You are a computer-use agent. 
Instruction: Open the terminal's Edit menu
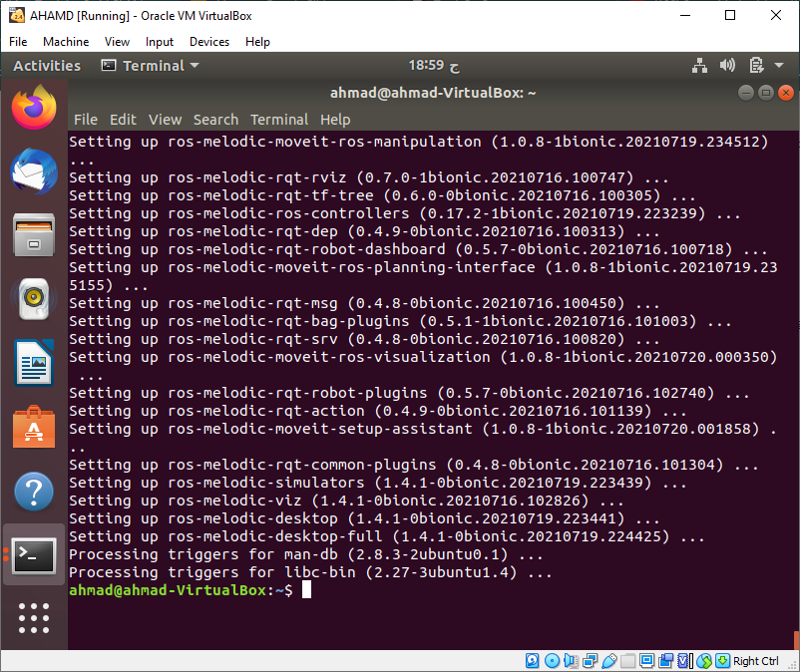(x=123, y=120)
